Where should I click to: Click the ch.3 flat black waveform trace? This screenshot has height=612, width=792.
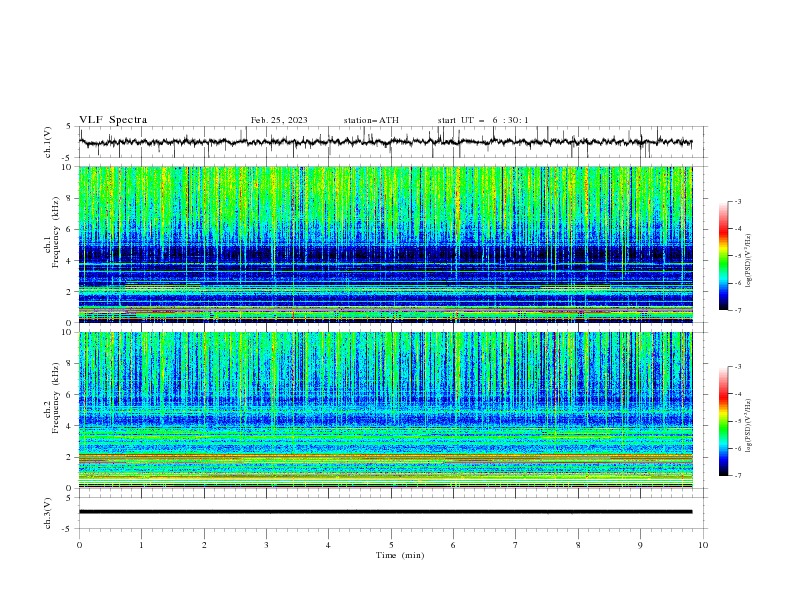(385, 512)
